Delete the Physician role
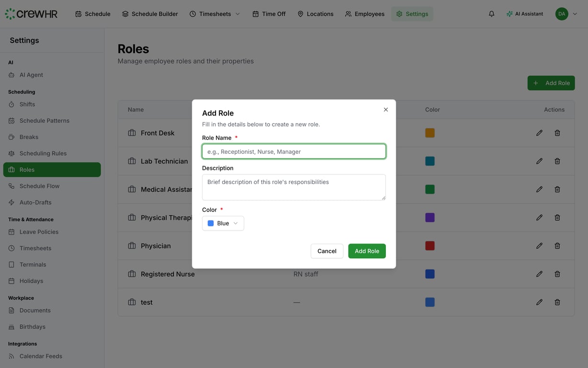The image size is (588, 368). tap(556, 245)
